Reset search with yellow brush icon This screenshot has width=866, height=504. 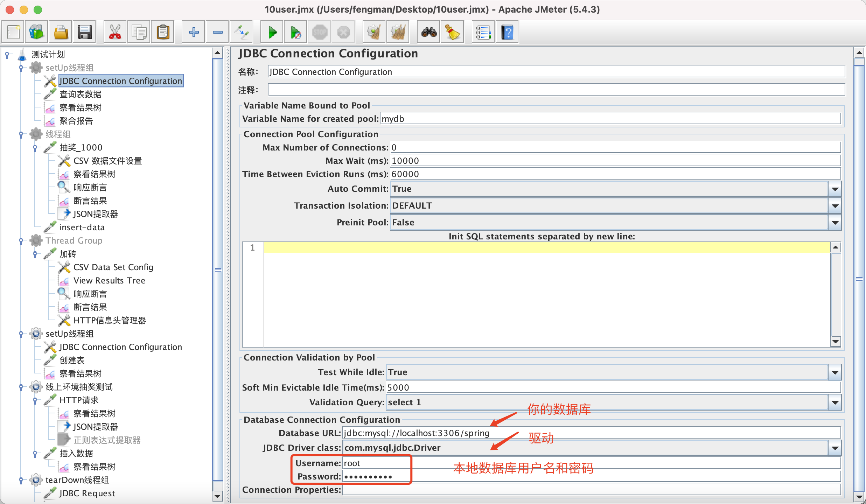(x=453, y=33)
